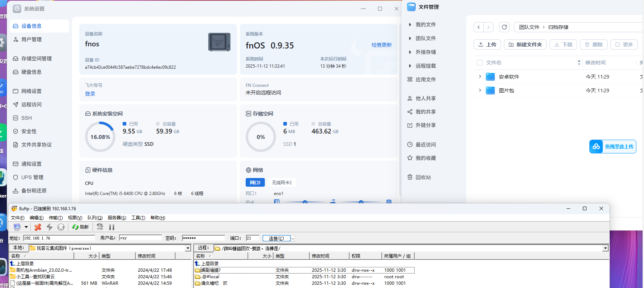Click the local 上层目录 parent directory entry

click(x=22, y=263)
